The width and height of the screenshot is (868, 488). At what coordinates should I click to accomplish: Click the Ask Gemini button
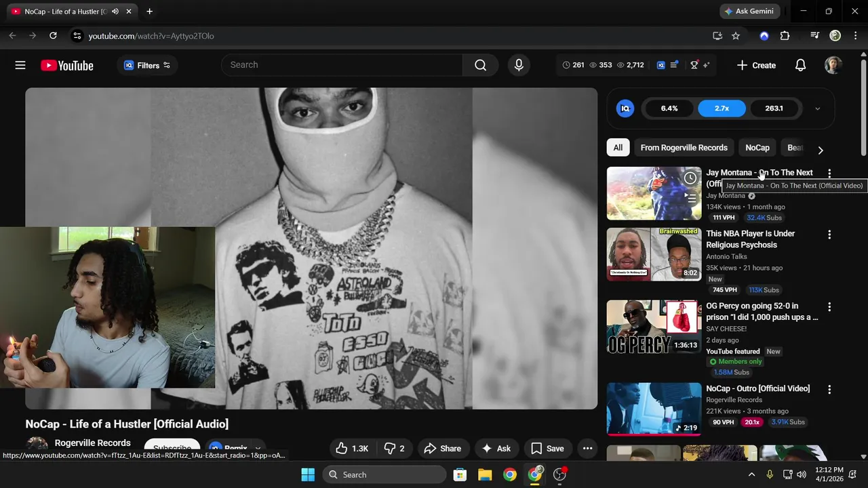pos(749,12)
